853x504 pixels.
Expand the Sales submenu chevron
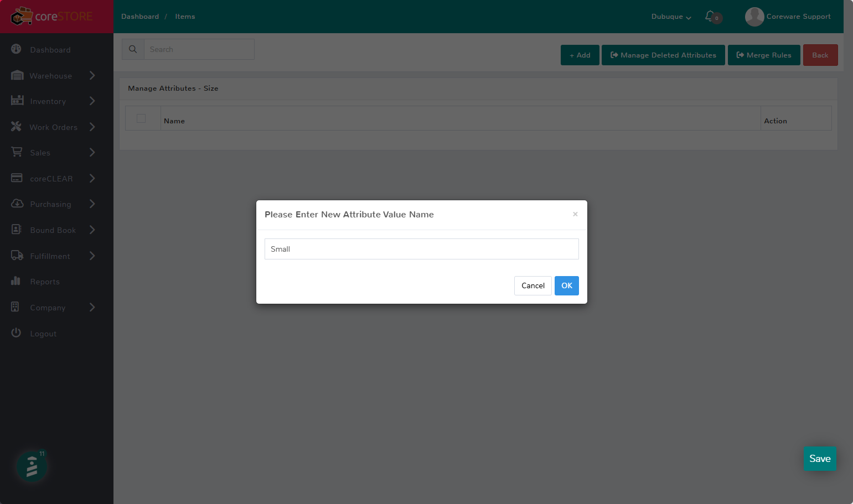pyautogui.click(x=92, y=152)
